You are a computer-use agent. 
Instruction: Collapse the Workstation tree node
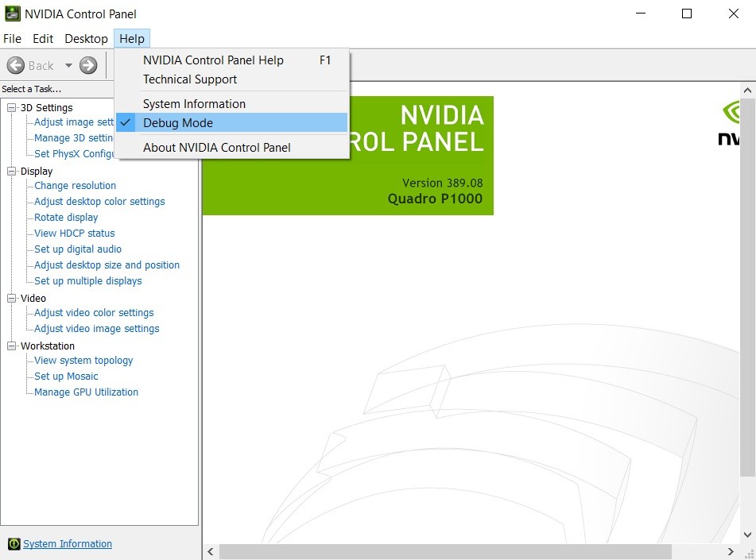(11, 346)
